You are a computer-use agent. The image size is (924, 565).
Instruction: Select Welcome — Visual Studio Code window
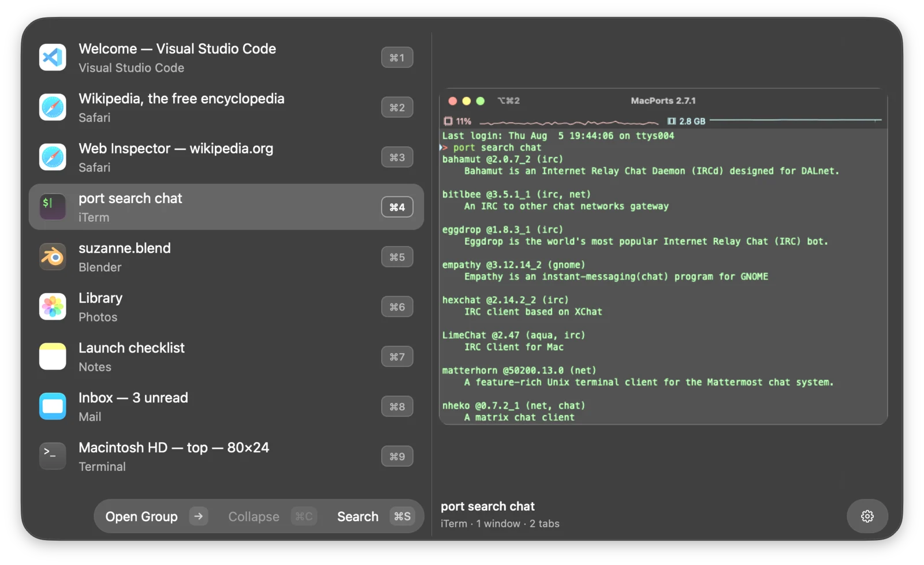click(x=226, y=58)
